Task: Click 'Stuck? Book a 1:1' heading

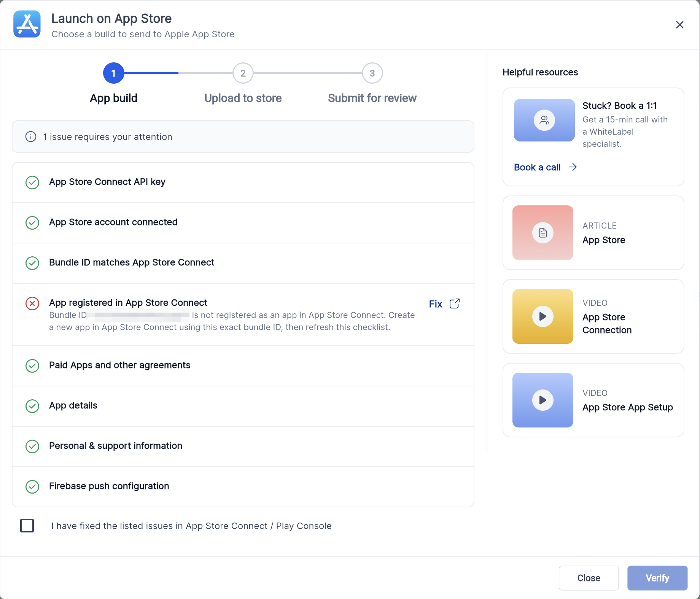Action: (x=620, y=106)
